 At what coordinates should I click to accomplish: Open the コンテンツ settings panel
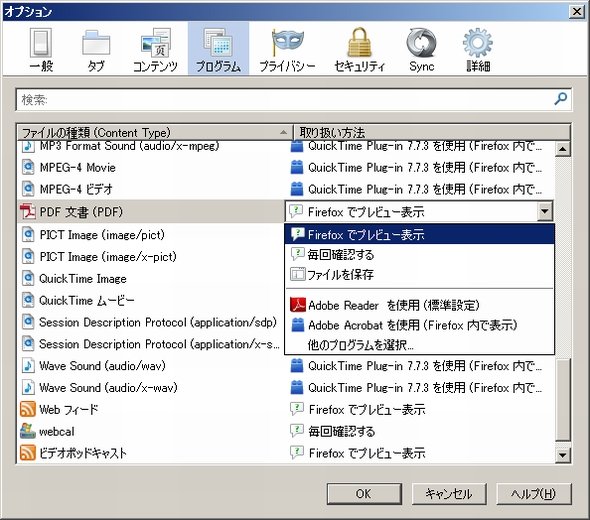155,50
